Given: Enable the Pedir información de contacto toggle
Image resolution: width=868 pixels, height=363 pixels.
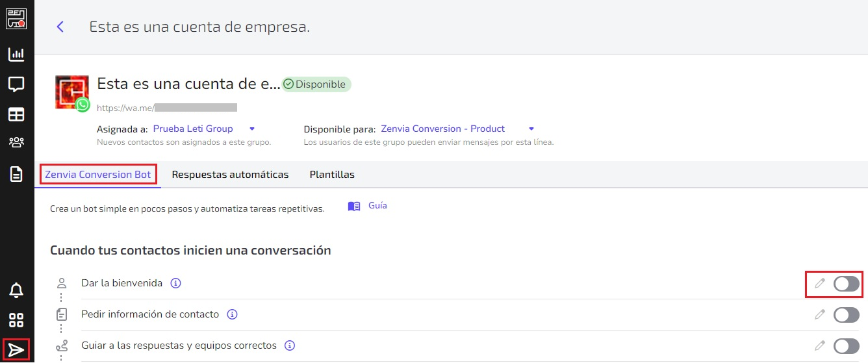Looking at the screenshot, I should click(x=847, y=315).
